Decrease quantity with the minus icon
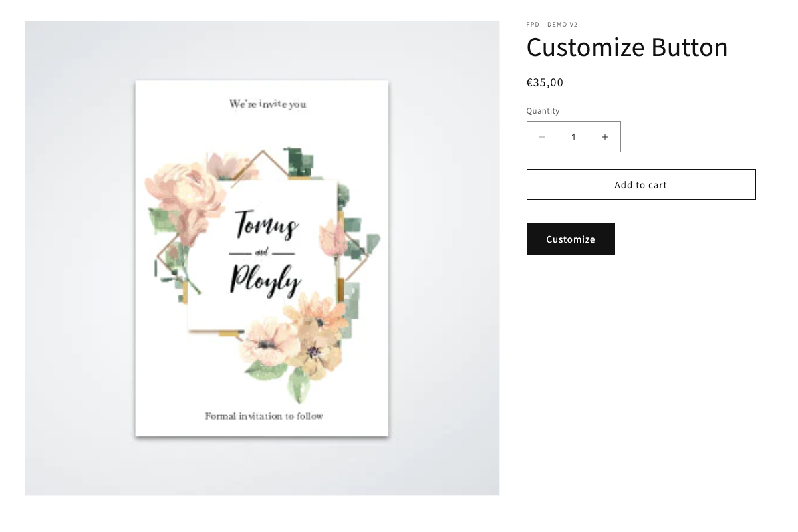 (542, 137)
